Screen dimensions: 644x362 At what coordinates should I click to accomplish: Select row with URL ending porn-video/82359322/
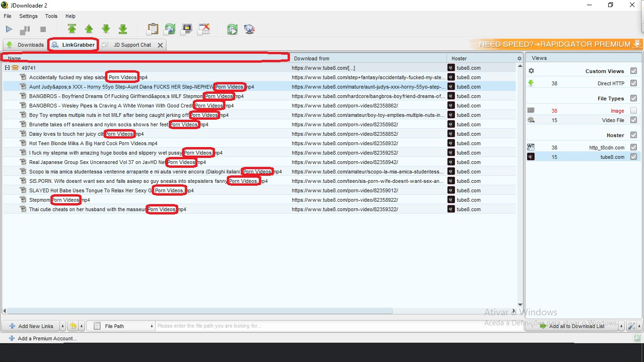click(259, 209)
